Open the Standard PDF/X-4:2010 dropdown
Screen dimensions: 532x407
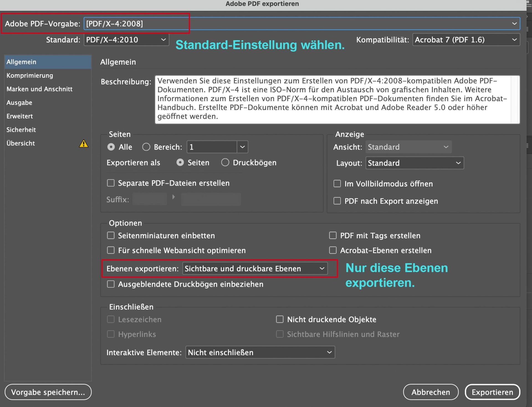126,40
